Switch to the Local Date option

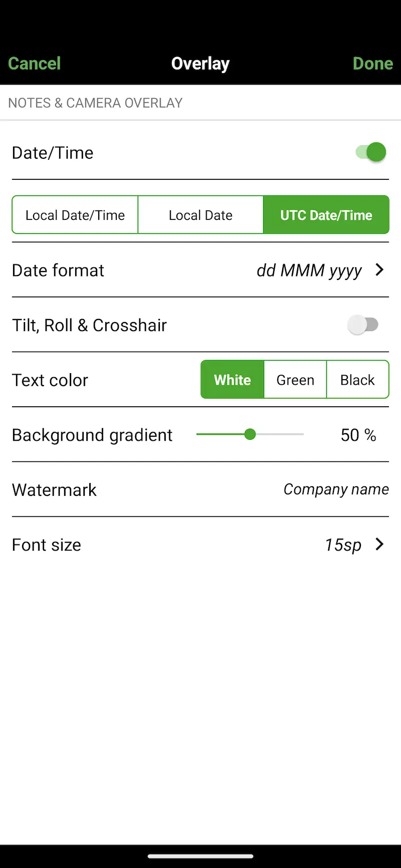click(x=200, y=215)
